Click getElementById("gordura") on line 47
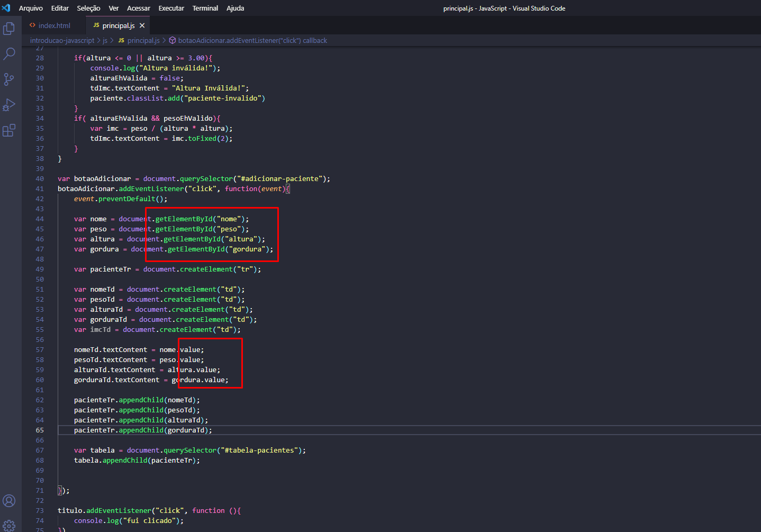The width and height of the screenshot is (761, 532). 219,249
